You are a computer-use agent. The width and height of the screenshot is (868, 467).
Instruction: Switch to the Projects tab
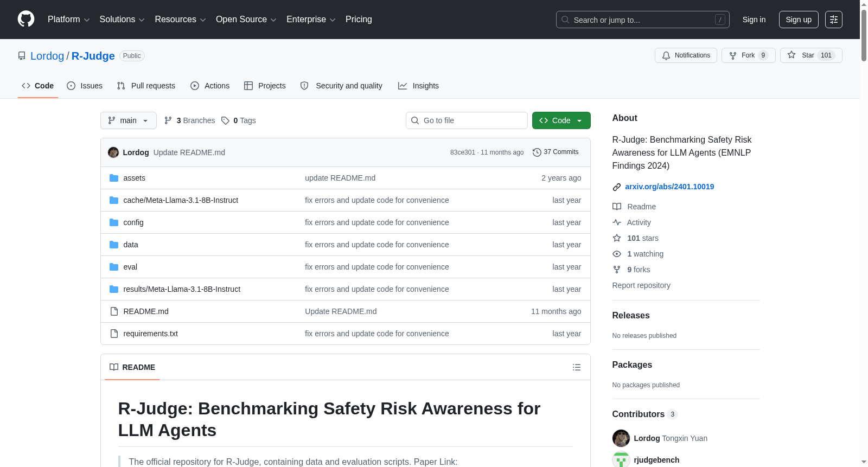pyautogui.click(x=265, y=86)
